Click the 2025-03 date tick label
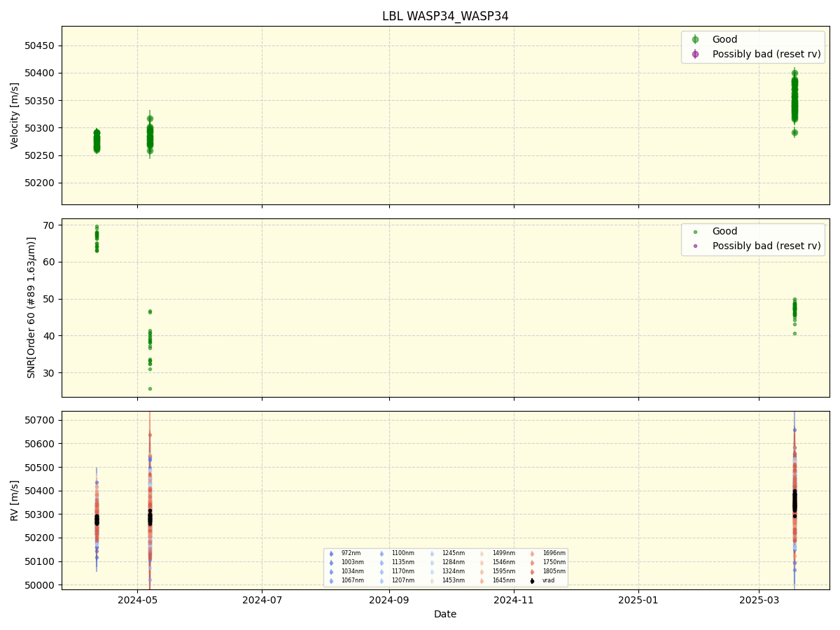Screen dimensions: 840x630 point(759,600)
